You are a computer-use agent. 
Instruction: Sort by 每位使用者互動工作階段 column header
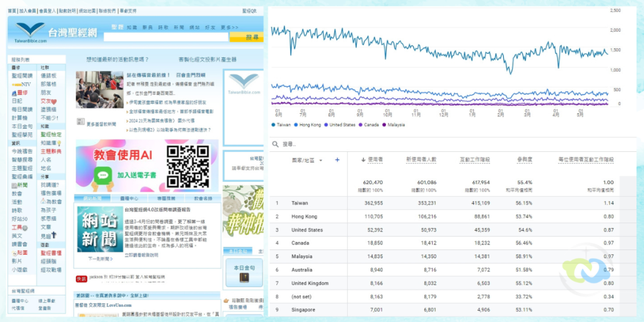pos(586,160)
